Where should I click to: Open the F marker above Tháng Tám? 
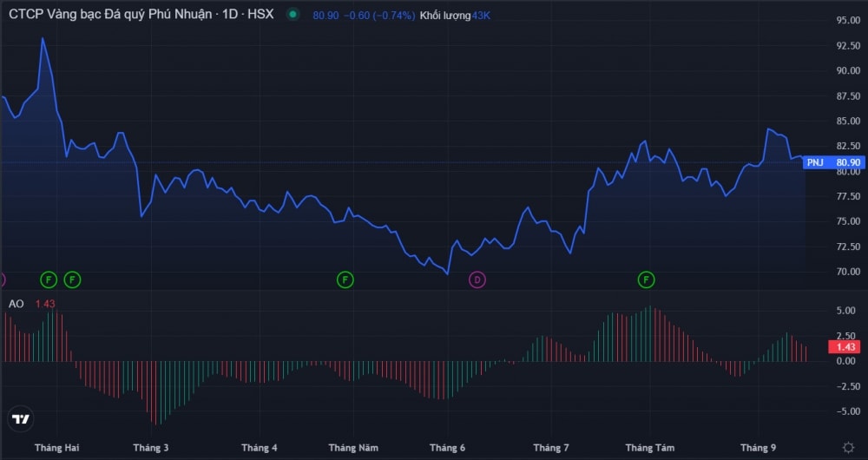[x=646, y=280]
